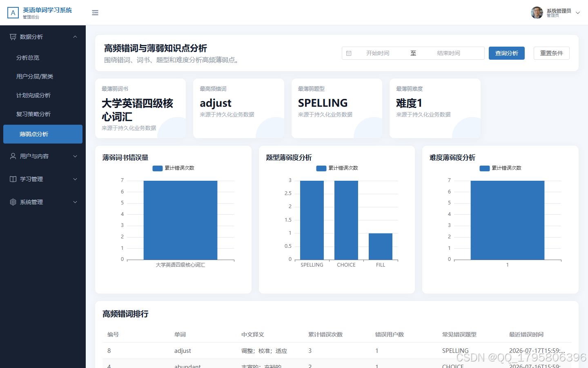Click the 大学英语四级核心词汇 bar in chart

[180, 220]
